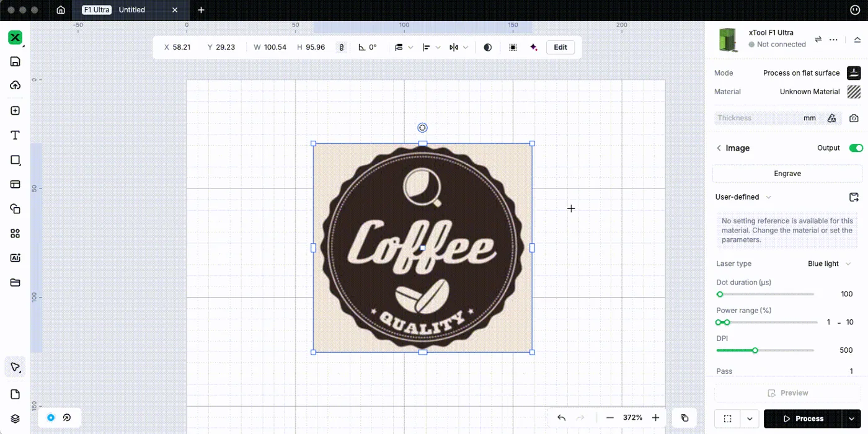Click the blue circular target toggle bottom left
868x434 pixels.
click(x=51, y=418)
